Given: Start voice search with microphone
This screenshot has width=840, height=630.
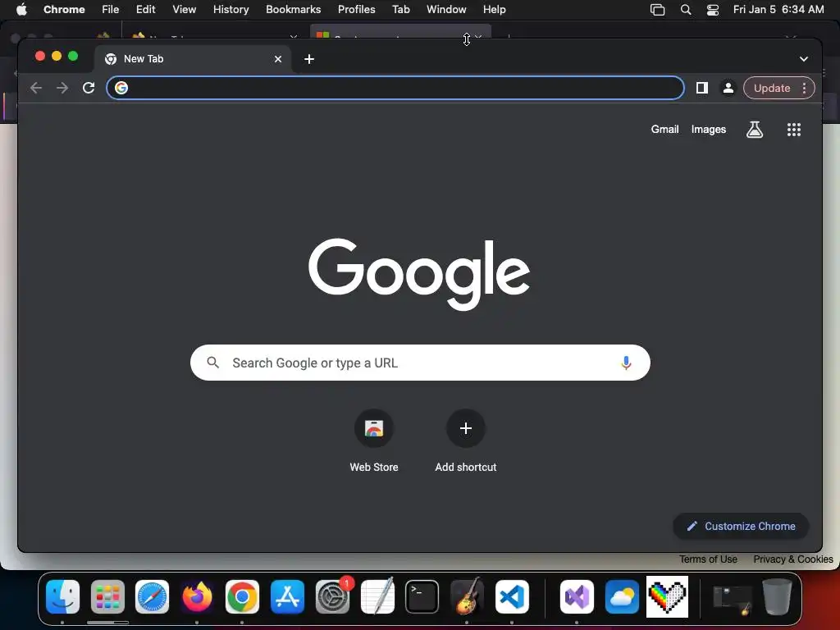Looking at the screenshot, I should click(x=626, y=363).
